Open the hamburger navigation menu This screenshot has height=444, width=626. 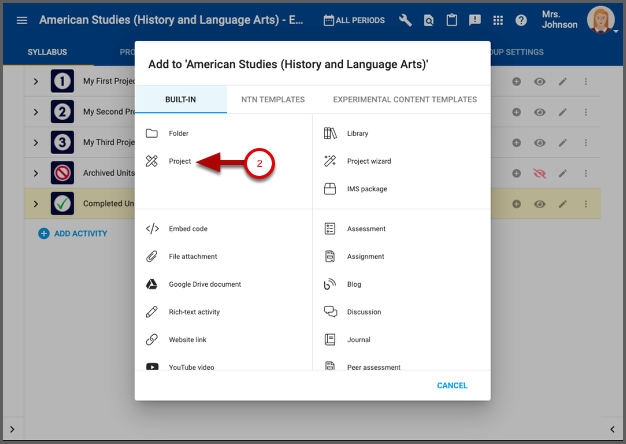click(21, 20)
